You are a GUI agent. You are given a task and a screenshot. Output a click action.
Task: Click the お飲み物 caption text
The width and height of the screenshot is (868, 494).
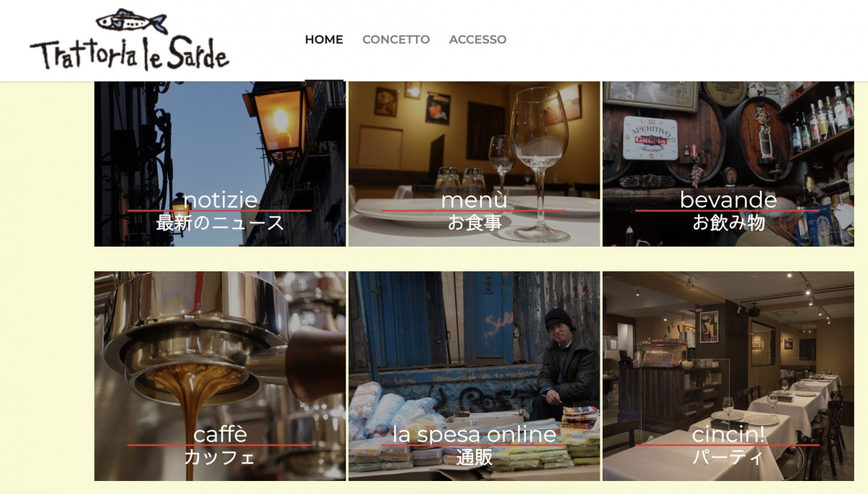pos(728,223)
